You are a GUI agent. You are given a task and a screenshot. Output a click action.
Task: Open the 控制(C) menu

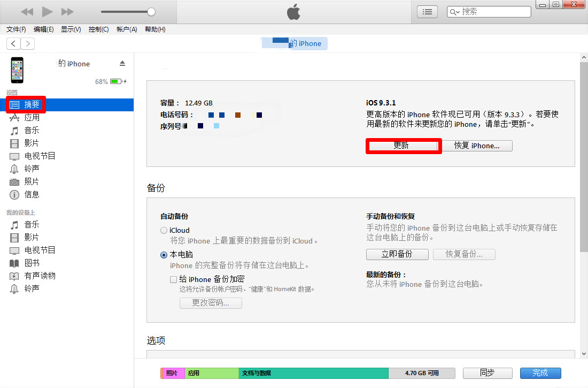click(x=99, y=29)
